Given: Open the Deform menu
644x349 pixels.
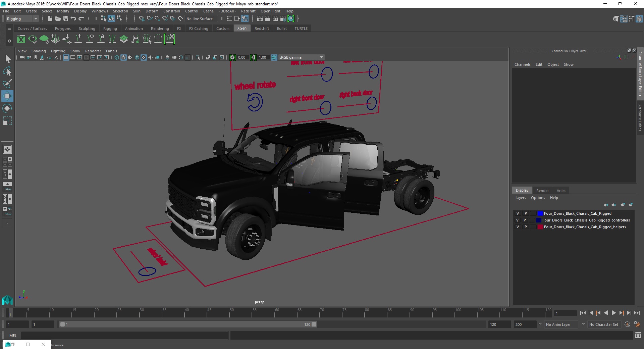Looking at the screenshot, I should click(x=152, y=11).
